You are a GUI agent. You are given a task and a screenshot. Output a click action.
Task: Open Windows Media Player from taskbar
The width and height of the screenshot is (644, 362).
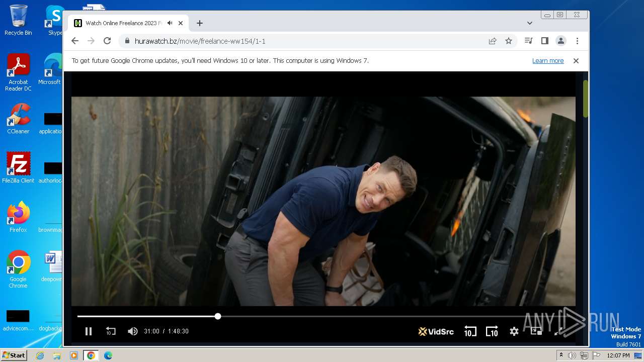coord(74,355)
